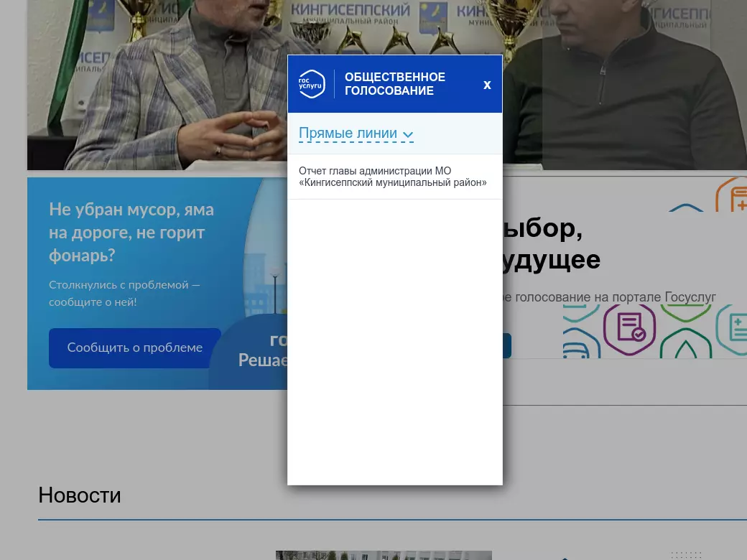Click the purple document checkmark icon
Image resolution: width=747 pixels, height=560 pixels.
[630, 329]
